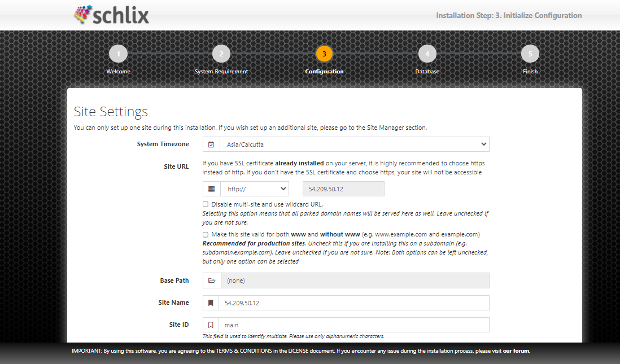Go to step 2 System Requirement circle
The image size is (620, 364).
click(x=221, y=54)
